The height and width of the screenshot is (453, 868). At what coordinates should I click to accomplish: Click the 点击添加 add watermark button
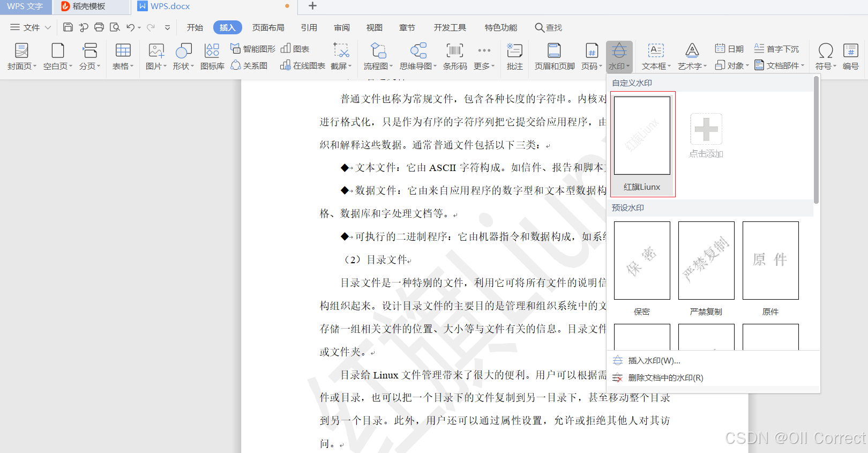706,136
